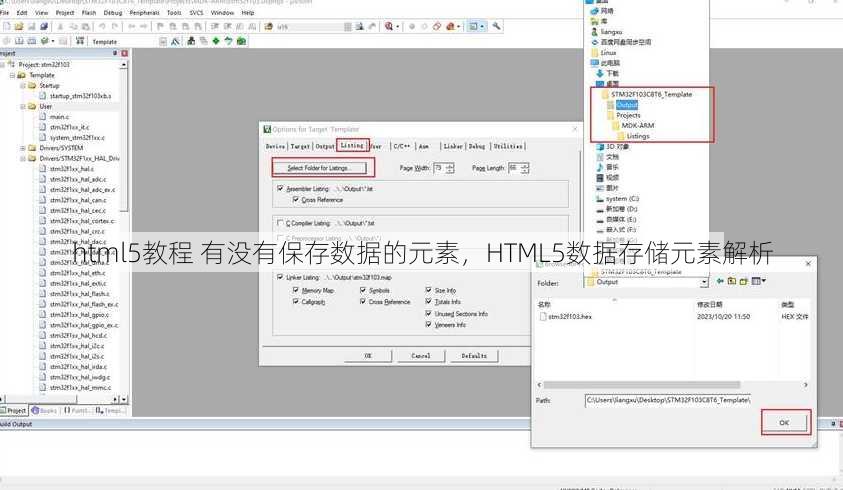The width and height of the screenshot is (843, 490).
Task: Collapse the User group in project tree
Action: point(23,106)
